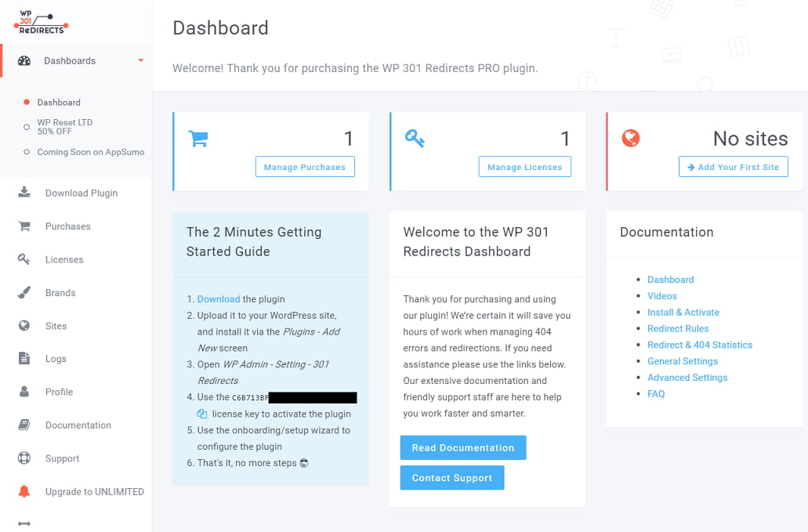Click the Dashboards gauge icon
Viewport: 808px width, 532px height.
[24, 61]
